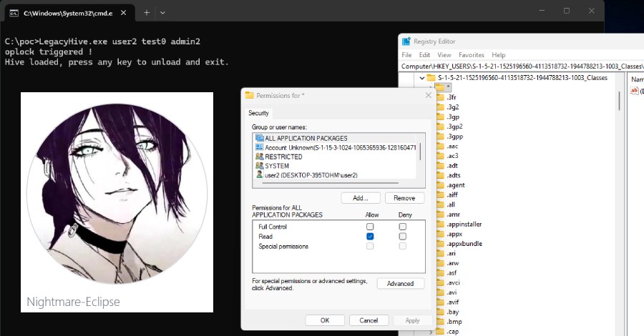Select the .ac3 registry key
644x336 pixels.
pyautogui.click(x=452, y=156)
